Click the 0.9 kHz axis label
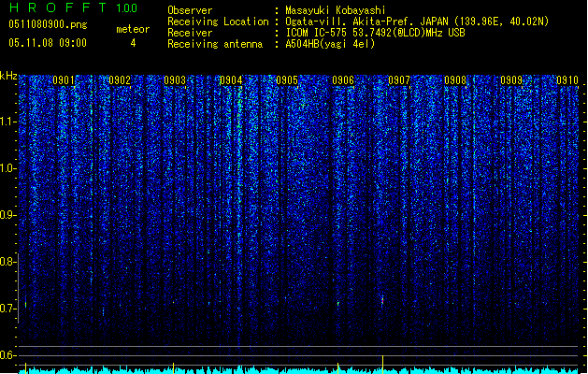Viewport: 588px width, 374px height. [8, 215]
